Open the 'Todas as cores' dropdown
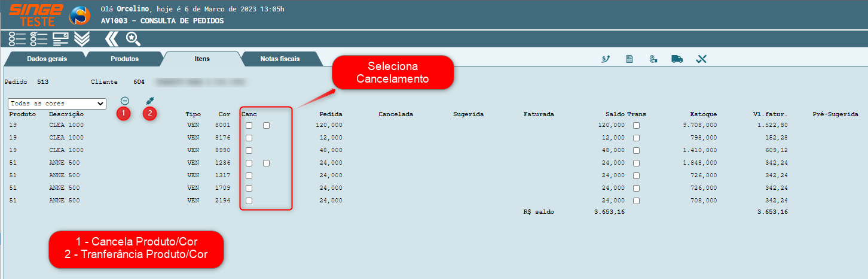868x279 pixels. 57,104
